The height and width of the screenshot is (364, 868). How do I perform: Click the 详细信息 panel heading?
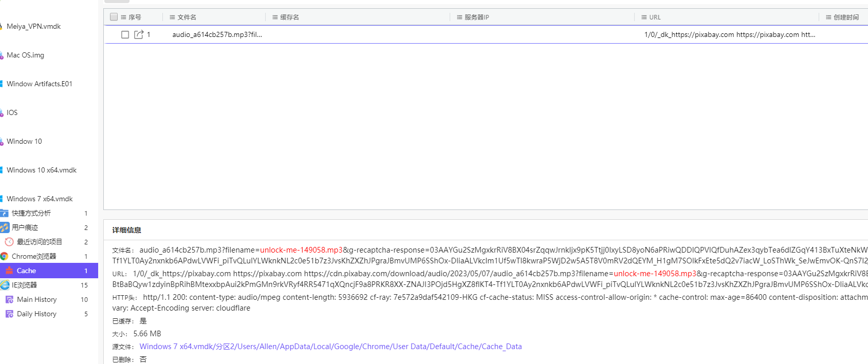(x=126, y=230)
